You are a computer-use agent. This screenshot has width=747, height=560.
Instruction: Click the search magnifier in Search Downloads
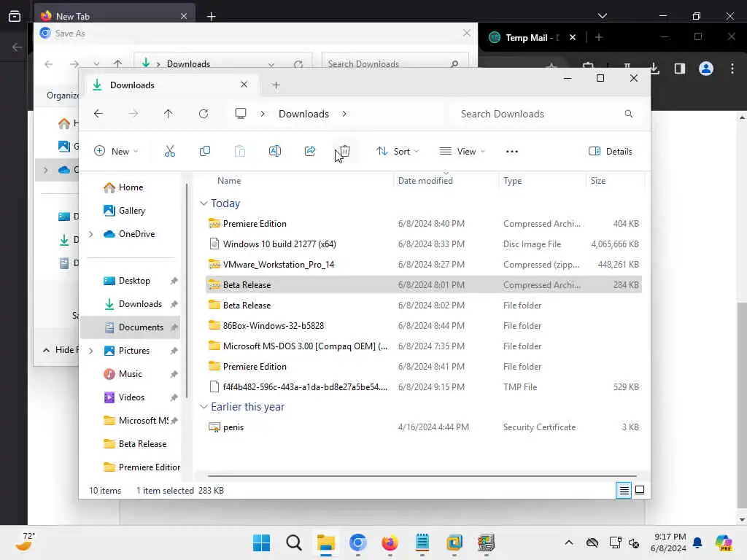[x=628, y=114]
